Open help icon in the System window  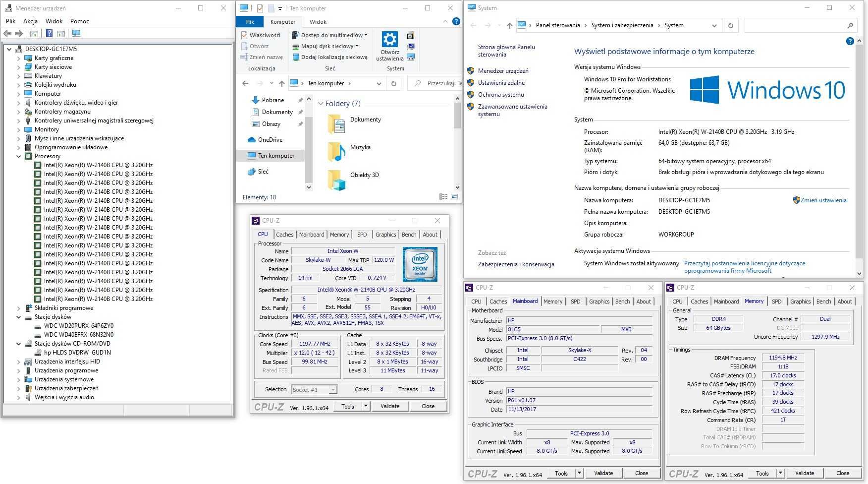coord(850,41)
